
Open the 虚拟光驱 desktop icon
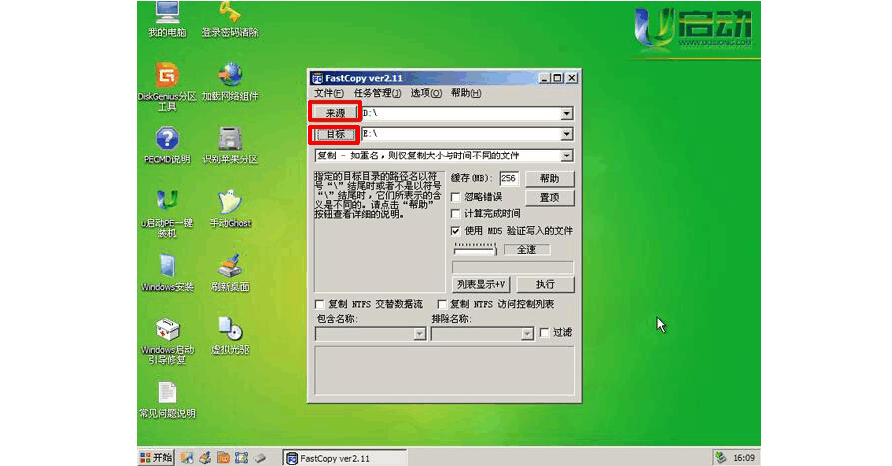230,330
